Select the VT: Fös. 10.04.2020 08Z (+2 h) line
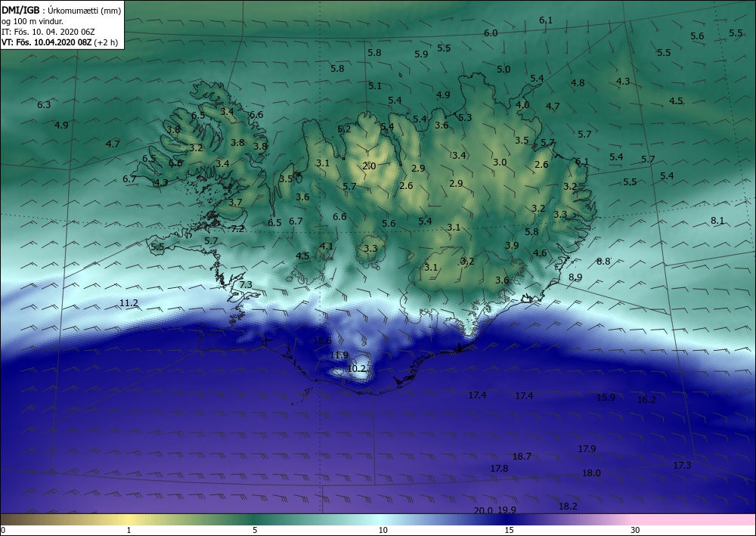This screenshot has height=536, width=756. (60, 42)
